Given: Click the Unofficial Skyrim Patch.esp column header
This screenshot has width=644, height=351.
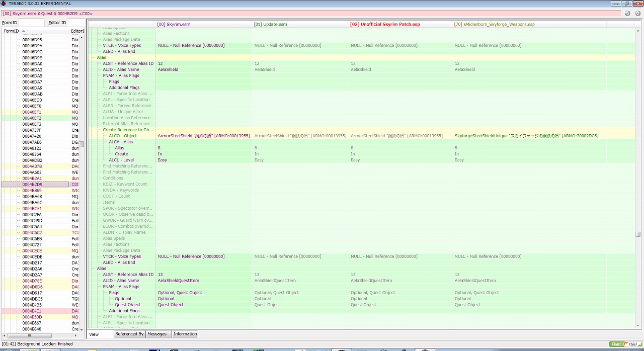Looking at the screenshot, I should (x=400, y=24).
